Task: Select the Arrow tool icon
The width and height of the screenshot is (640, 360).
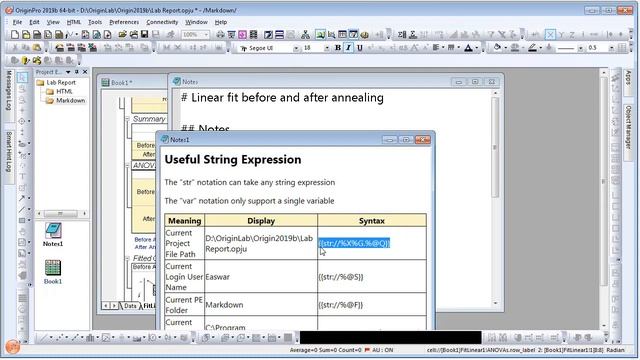Action: coord(22,199)
